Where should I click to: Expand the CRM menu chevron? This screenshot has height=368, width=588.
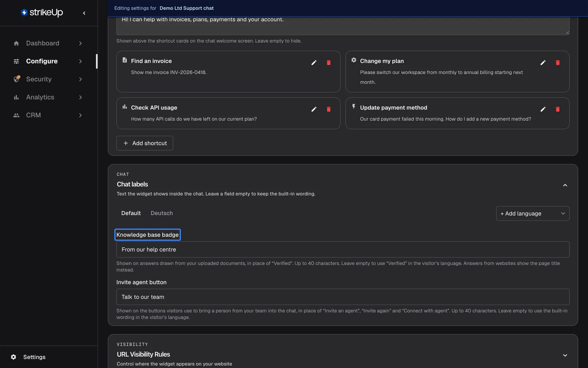click(80, 115)
